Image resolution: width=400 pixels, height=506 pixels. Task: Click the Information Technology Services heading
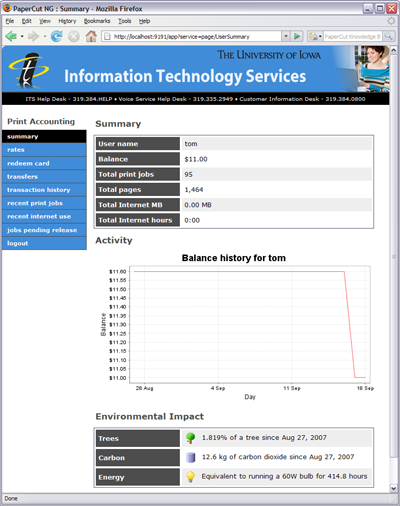pyautogui.click(x=185, y=76)
